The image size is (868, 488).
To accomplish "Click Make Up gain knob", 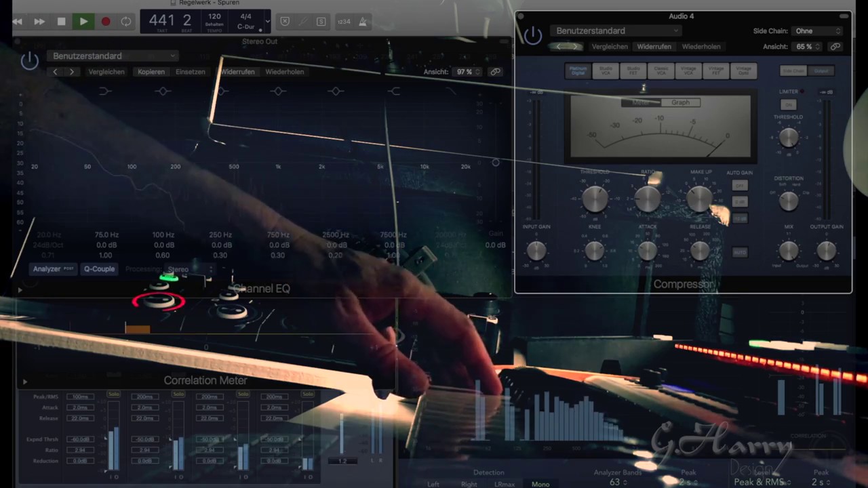I will 700,199.
